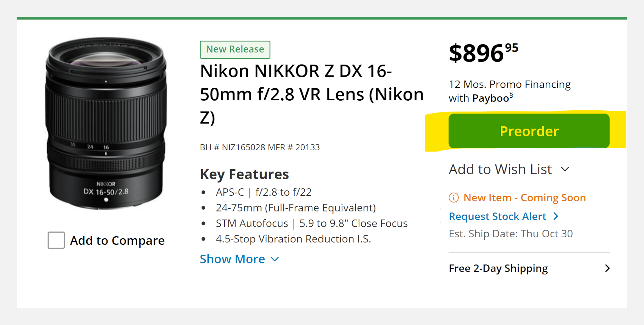Check the Add to Compare checkbox
This screenshot has width=644, height=325.
pos(56,240)
